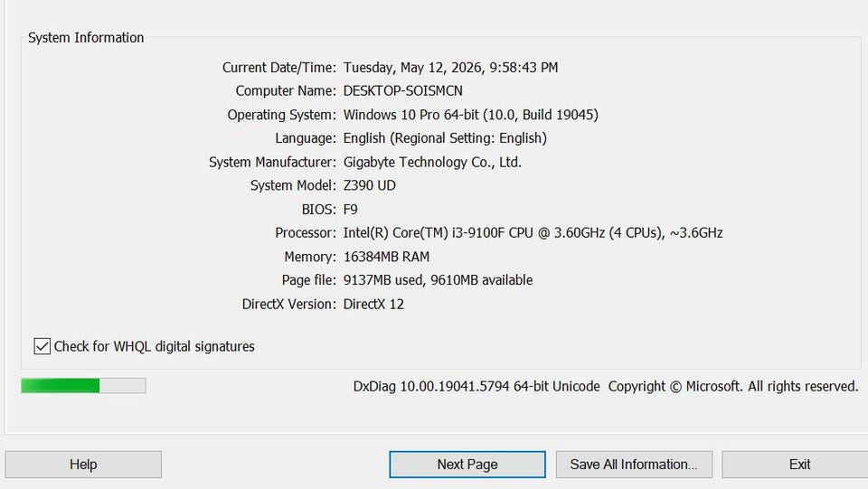Toggle Check for WHQL digital signatures checkbox
The width and height of the screenshot is (868, 489).
(x=42, y=346)
